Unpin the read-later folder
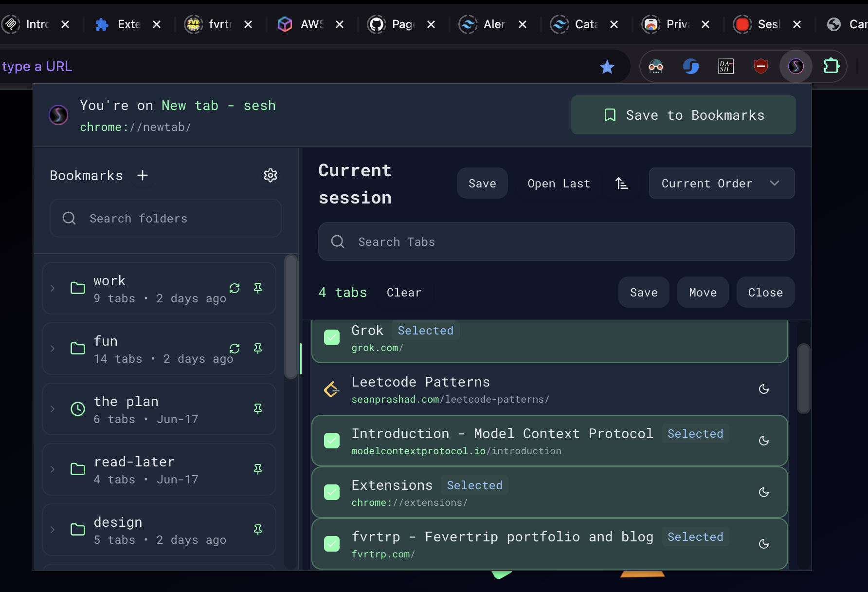The height and width of the screenshot is (592, 868). (258, 469)
